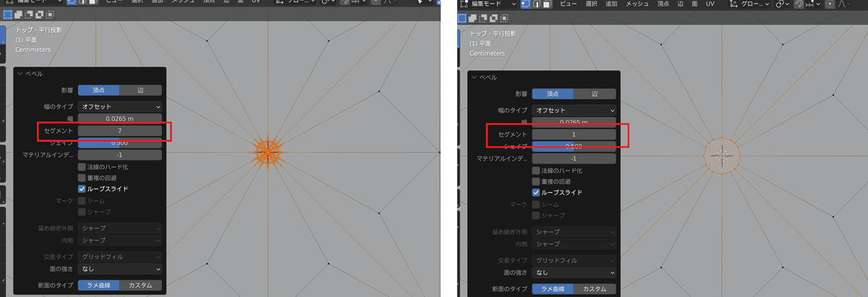Open 選択 menu in right screenshot
The image size is (868, 297).
click(x=591, y=4)
